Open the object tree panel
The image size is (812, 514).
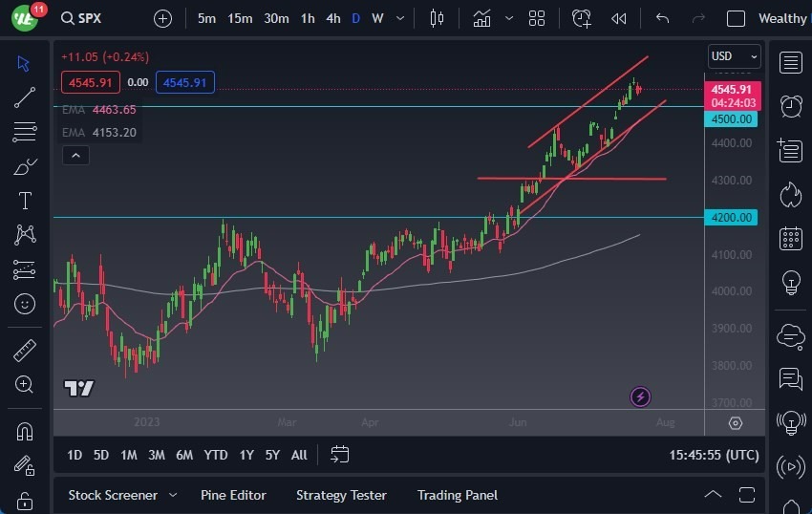coord(790,150)
